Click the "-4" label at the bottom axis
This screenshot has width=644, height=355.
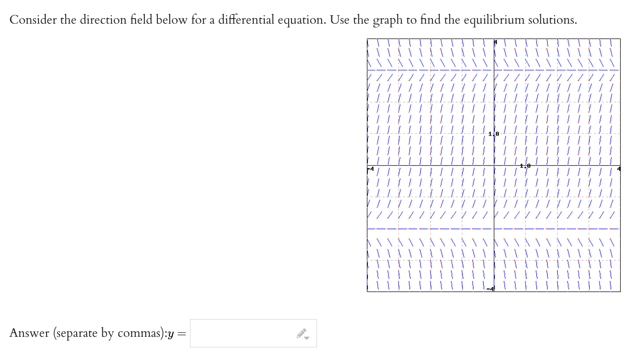tap(490, 290)
